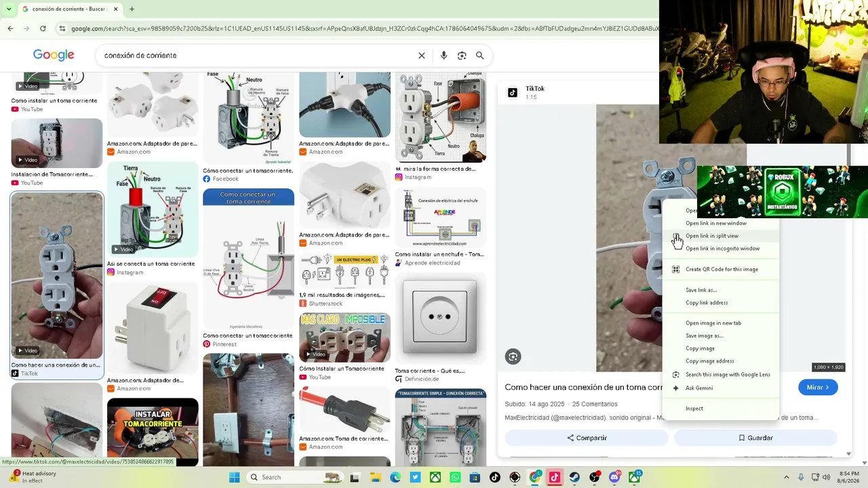The height and width of the screenshot is (488, 868).
Task: Open the taskbar volume control
Action: click(x=827, y=477)
